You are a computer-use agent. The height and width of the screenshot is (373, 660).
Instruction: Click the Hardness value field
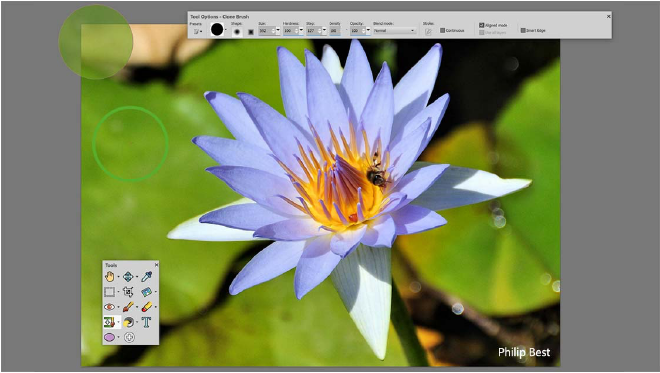[x=289, y=31]
